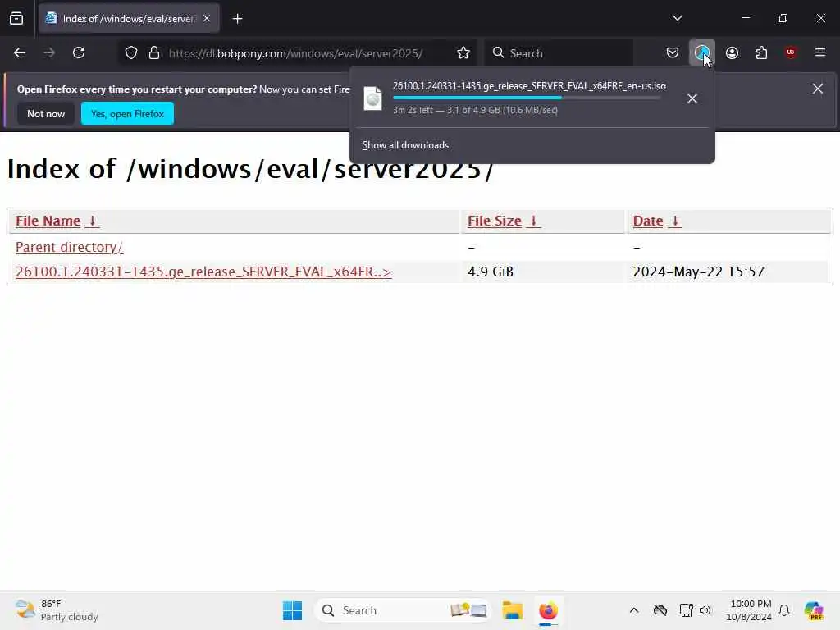Open the notifications bell icon
Screen dimensions: 840x630
(x=784, y=610)
